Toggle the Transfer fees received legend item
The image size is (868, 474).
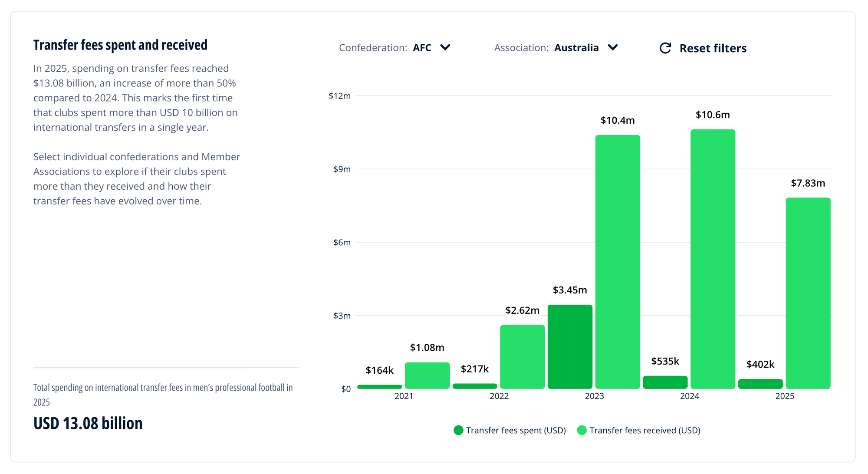(x=644, y=430)
